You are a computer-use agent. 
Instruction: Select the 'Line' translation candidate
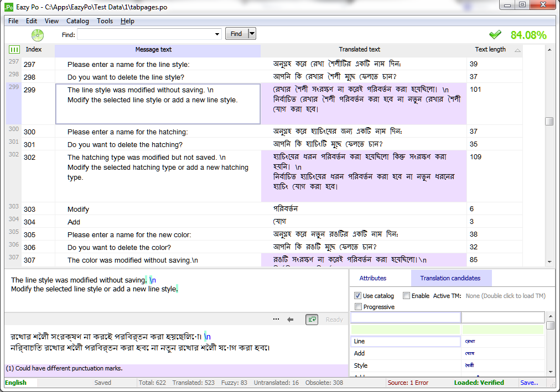(406, 341)
